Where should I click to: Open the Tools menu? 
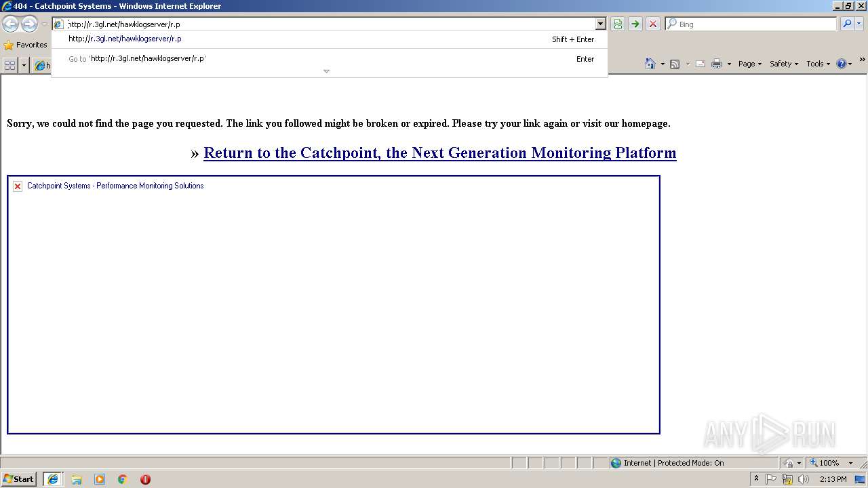pos(818,64)
